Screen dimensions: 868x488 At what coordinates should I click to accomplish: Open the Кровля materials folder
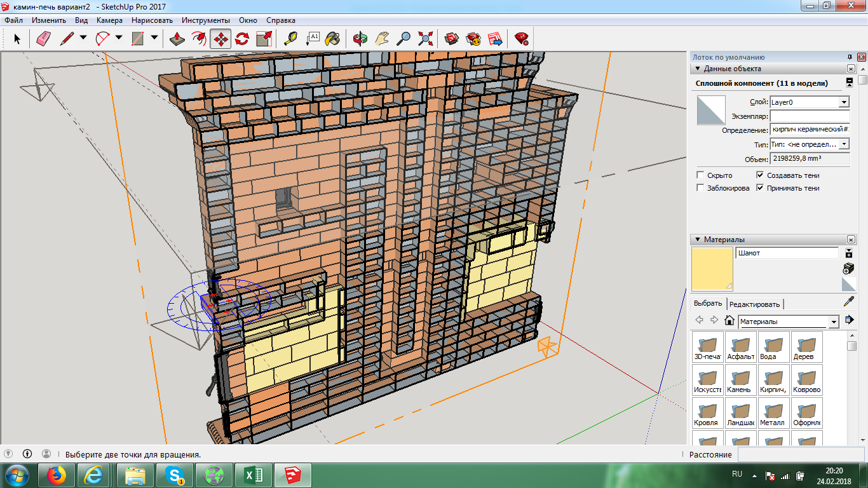tap(707, 412)
